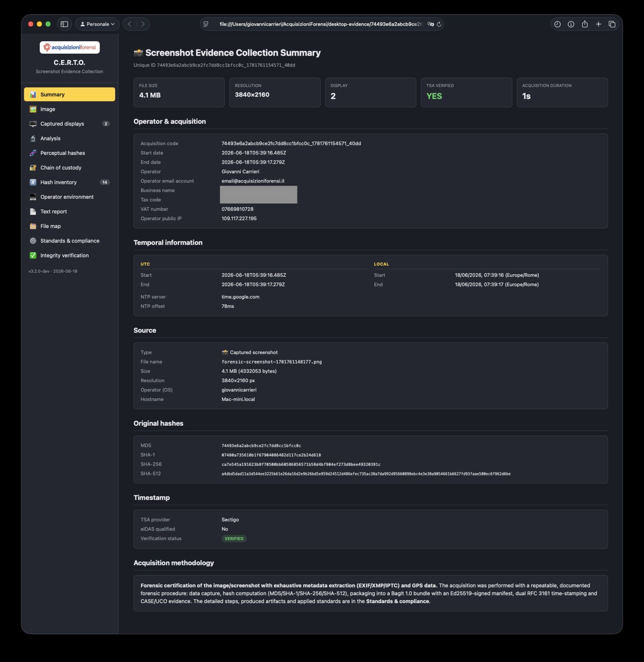Open the Text report section

point(70,211)
